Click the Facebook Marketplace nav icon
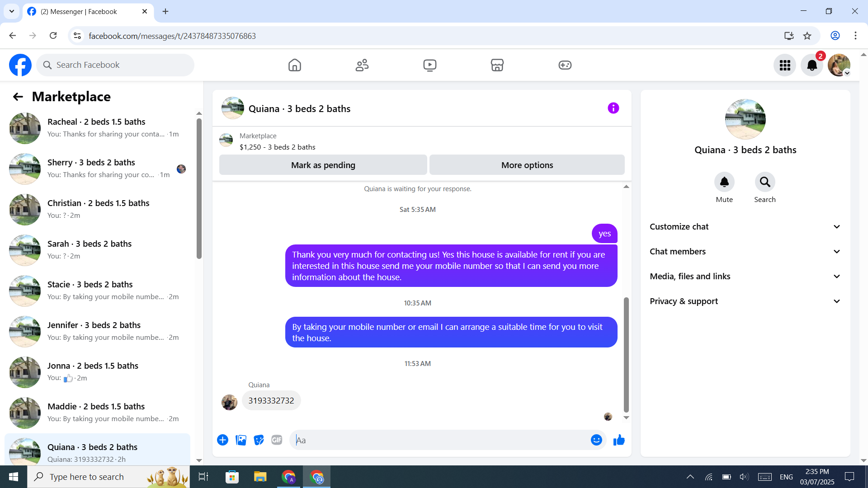The image size is (868, 488). pos(497,65)
